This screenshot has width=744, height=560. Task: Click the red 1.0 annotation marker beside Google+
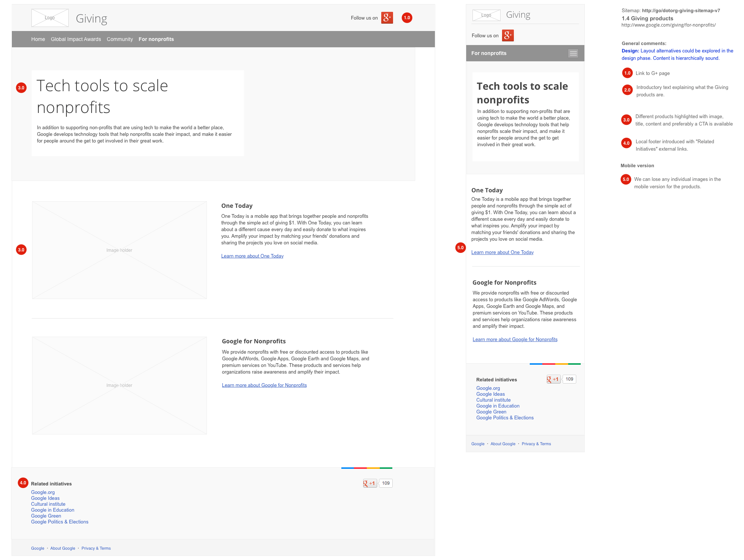(x=407, y=18)
